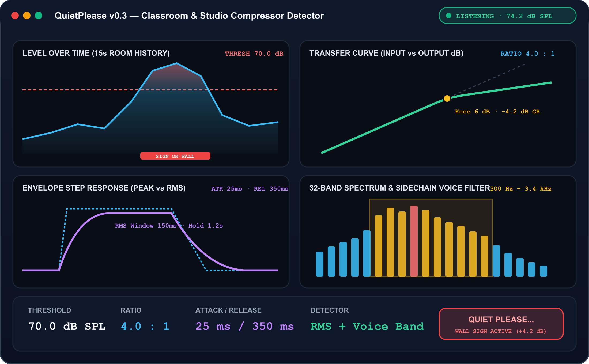Click the last blue spectrum bar on right

coord(543,271)
